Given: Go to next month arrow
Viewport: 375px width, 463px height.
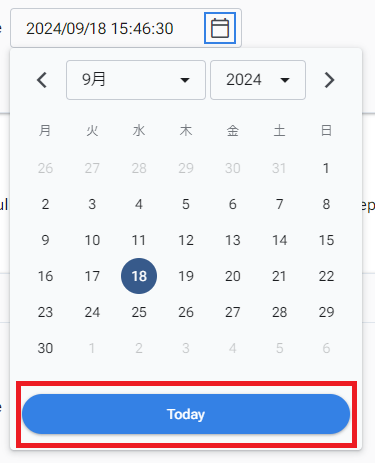Looking at the screenshot, I should [329, 80].
